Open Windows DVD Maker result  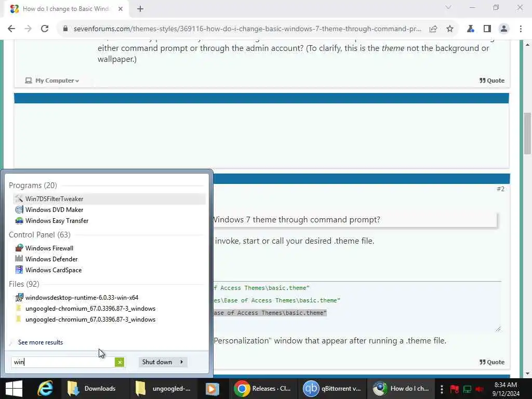click(109, 210)
